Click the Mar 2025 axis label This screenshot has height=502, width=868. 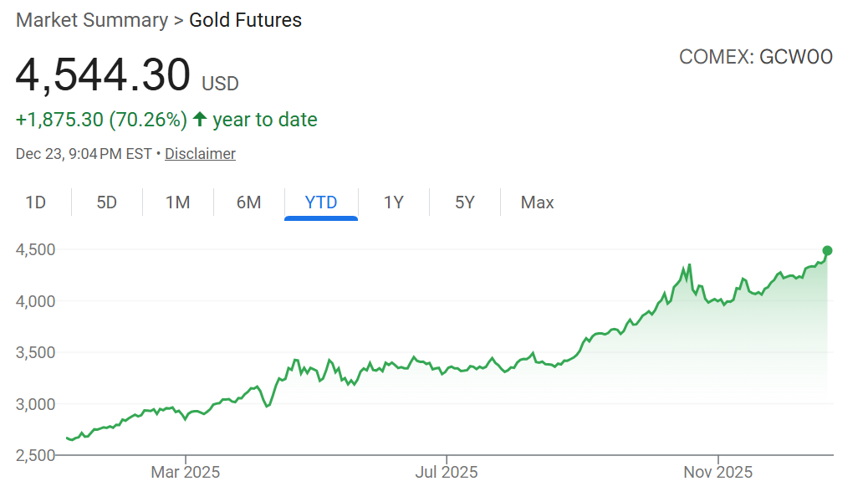(185, 473)
